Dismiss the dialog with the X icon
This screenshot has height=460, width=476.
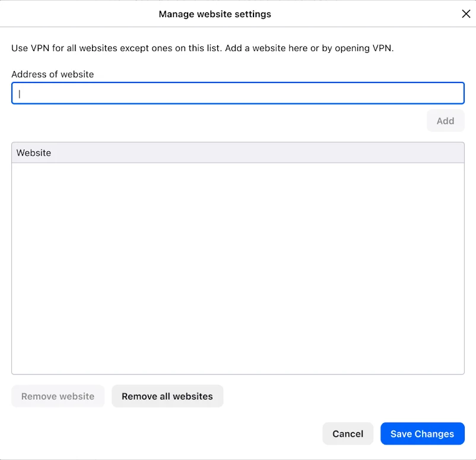point(466,14)
